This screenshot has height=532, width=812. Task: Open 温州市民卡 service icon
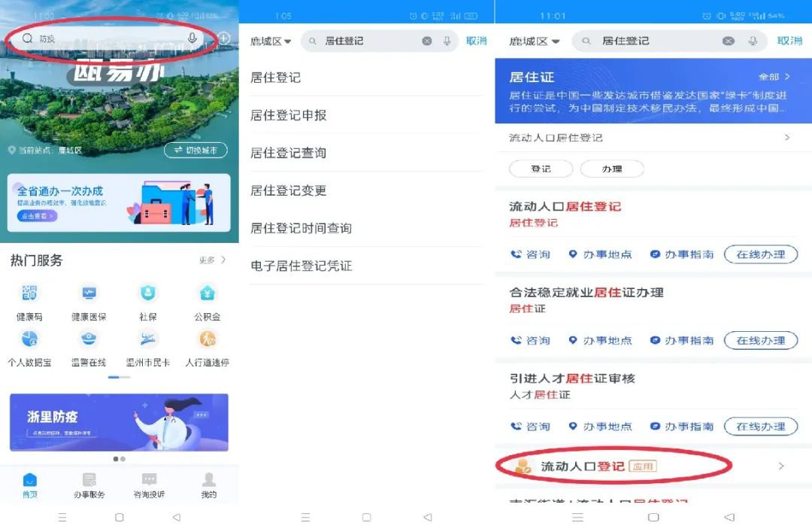[x=148, y=348]
